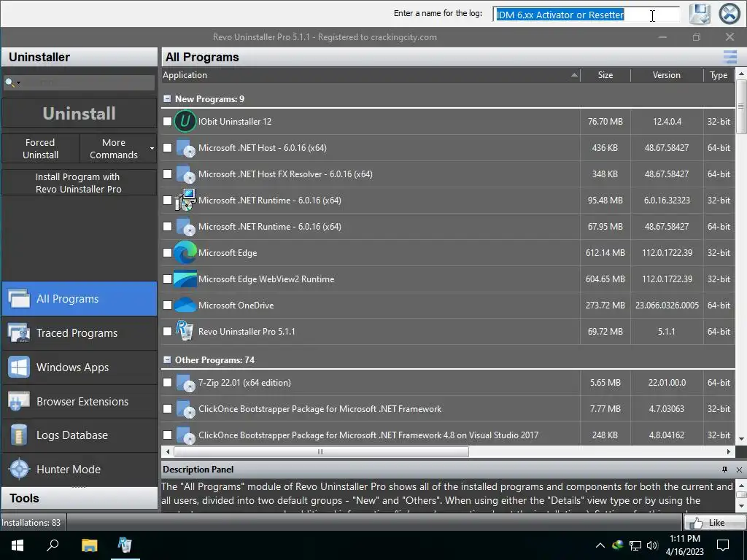This screenshot has width=747, height=560.
Task: Check the ClickOnce Bootstrapper 4.7.03063 checkbox
Action: click(x=167, y=408)
